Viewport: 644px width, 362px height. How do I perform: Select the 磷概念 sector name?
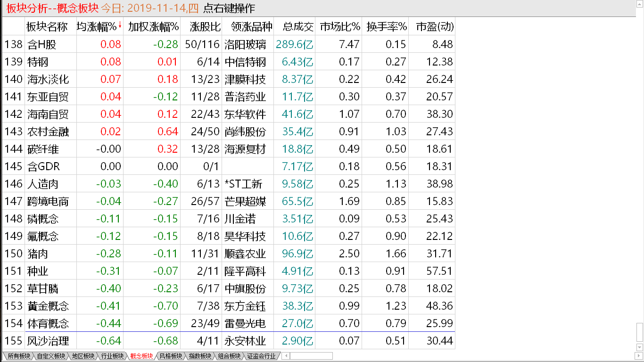[43, 219]
